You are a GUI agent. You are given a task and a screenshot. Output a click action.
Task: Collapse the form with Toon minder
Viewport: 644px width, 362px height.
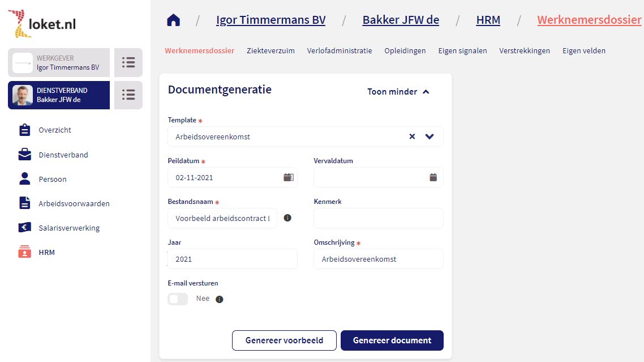398,92
